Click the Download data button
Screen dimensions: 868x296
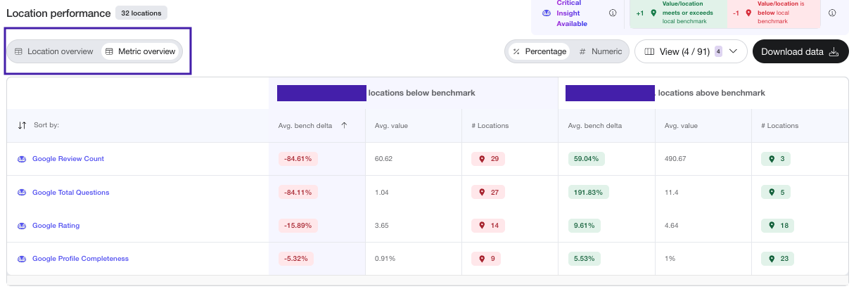[800, 51]
